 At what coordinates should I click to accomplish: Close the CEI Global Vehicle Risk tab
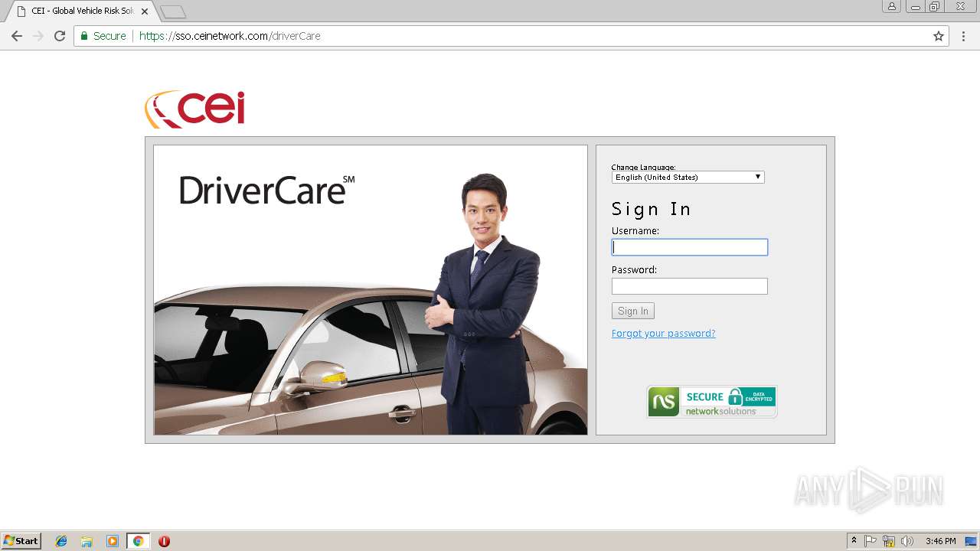coord(145,11)
